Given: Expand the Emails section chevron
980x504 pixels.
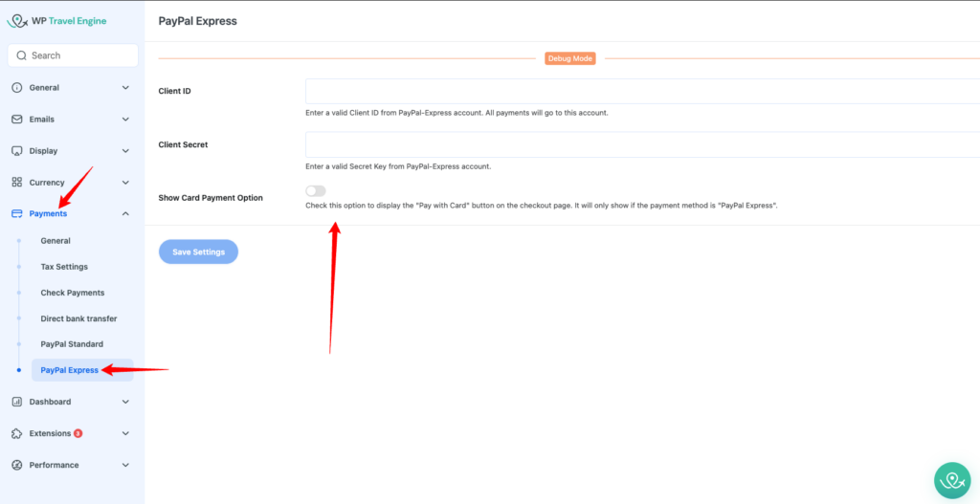Looking at the screenshot, I should [125, 120].
